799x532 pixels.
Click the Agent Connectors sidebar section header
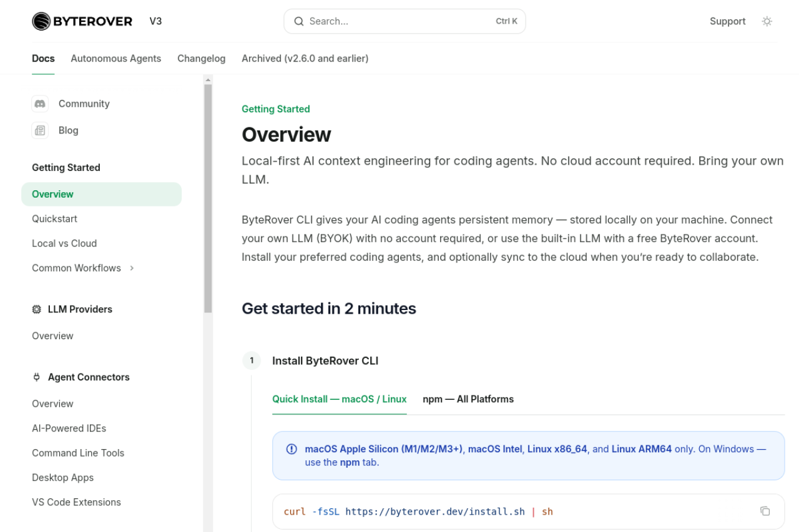click(89, 377)
